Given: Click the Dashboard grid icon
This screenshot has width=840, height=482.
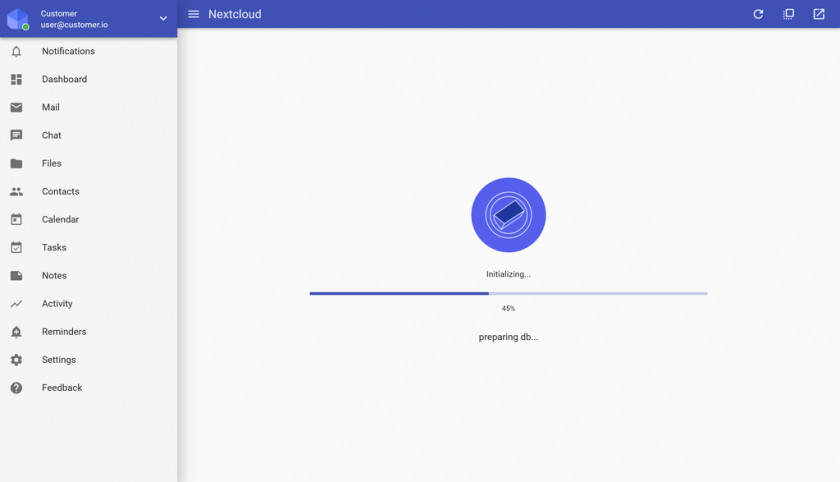Looking at the screenshot, I should pyautogui.click(x=16, y=79).
